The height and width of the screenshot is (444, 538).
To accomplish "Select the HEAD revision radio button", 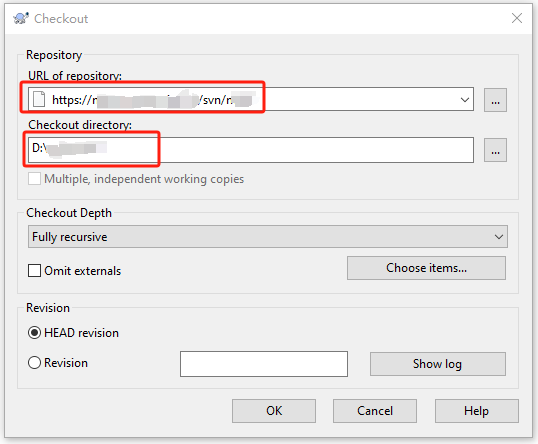I will coord(34,332).
